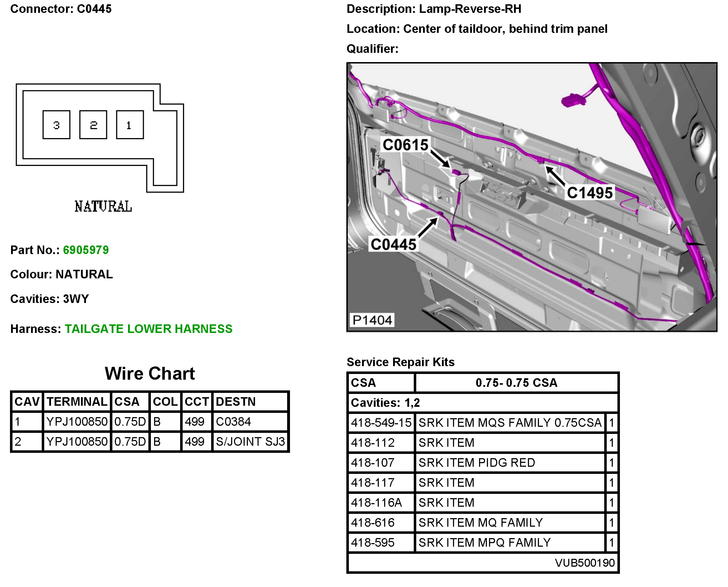The width and height of the screenshot is (728, 587).
Task: Select kit 418-616 SRK ITEM MQ FAMILY
Action: [x=480, y=523]
